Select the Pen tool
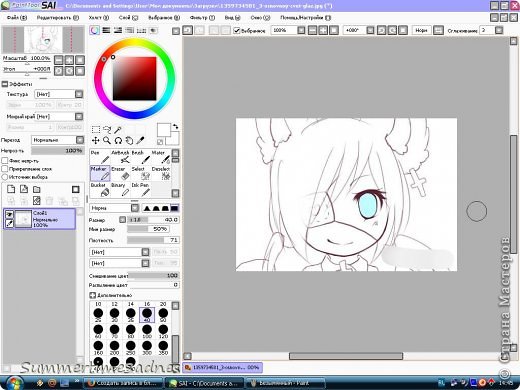This screenshot has height=390, width=520. click(100, 157)
